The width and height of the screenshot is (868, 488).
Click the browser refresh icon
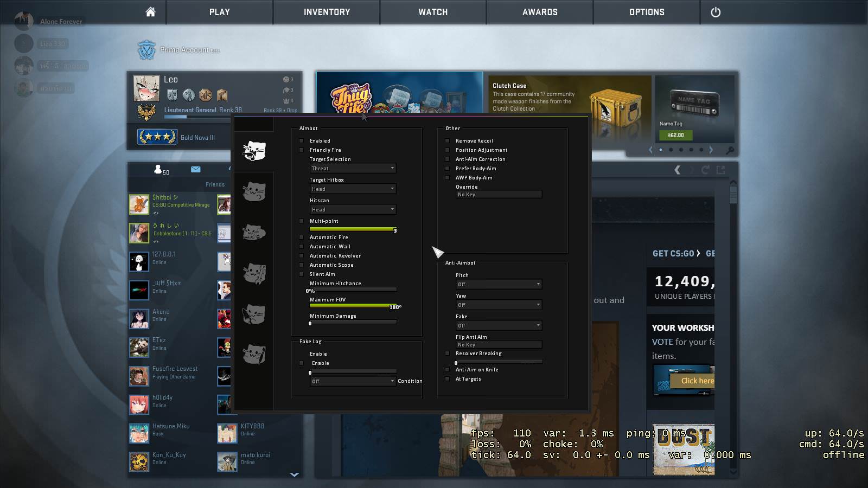(x=705, y=170)
